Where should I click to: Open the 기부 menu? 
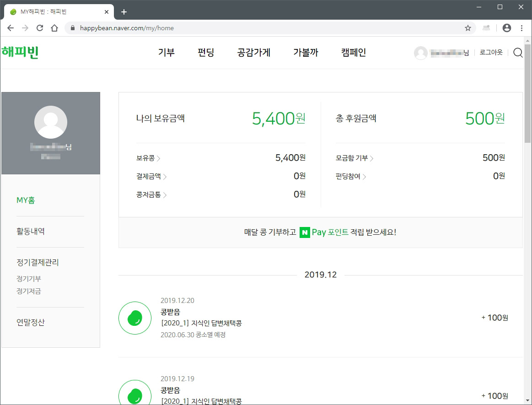(x=166, y=52)
